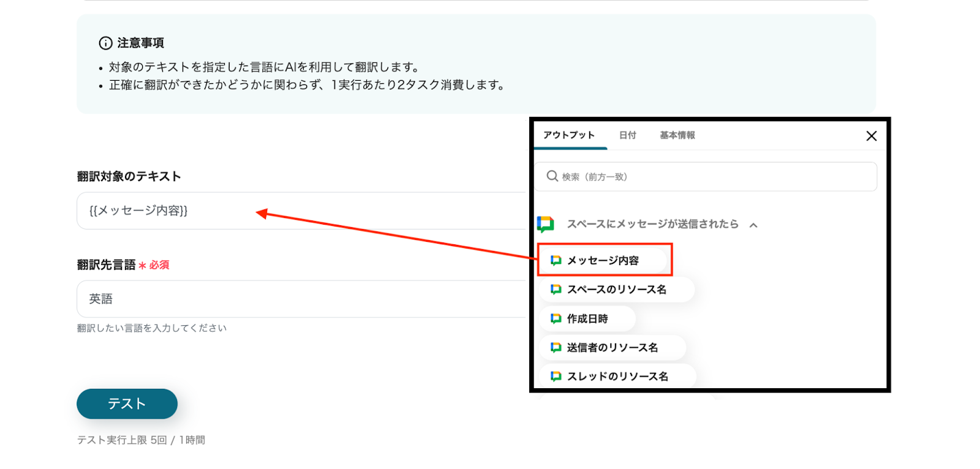The width and height of the screenshot is (980, 469).
Task: Click the chat icon on メッセージ内容 chip
Action: (x=556, y=260)
